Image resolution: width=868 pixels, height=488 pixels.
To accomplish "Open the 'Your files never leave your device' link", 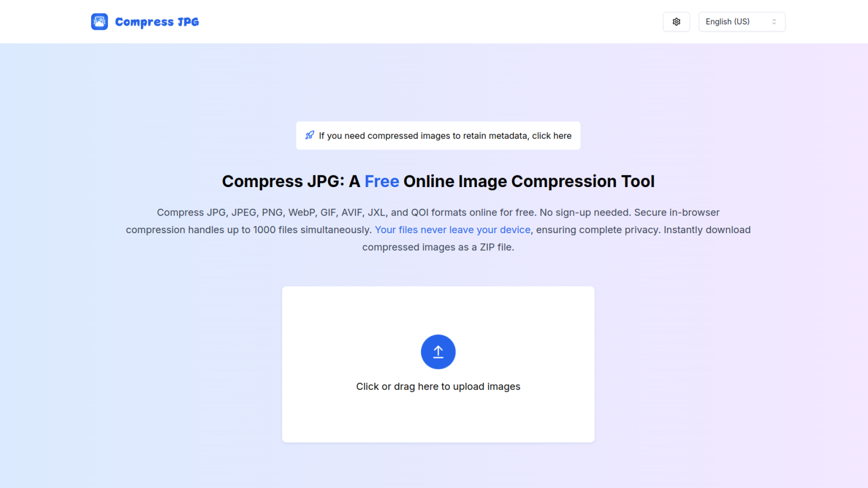I will [453, 230].
